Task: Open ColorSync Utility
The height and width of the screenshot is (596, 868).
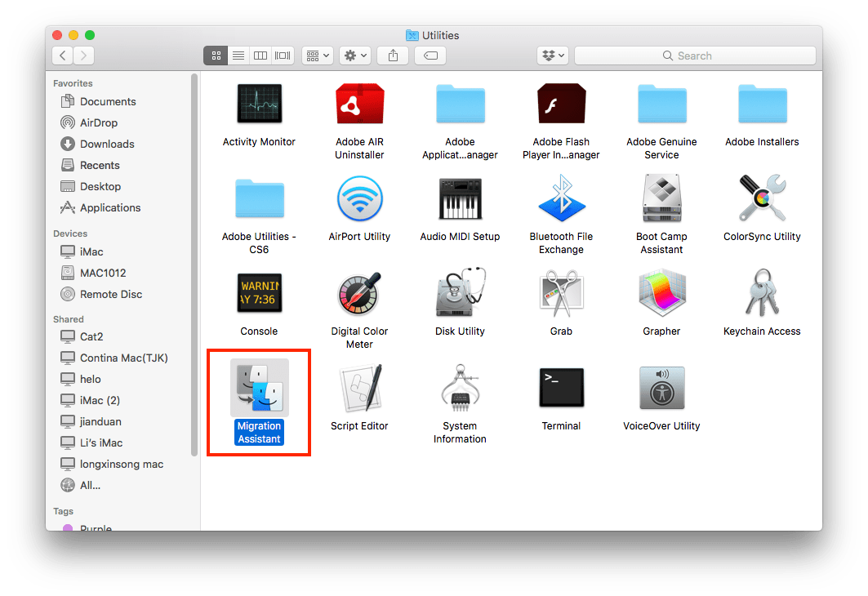Action: (x=762, y=198)
